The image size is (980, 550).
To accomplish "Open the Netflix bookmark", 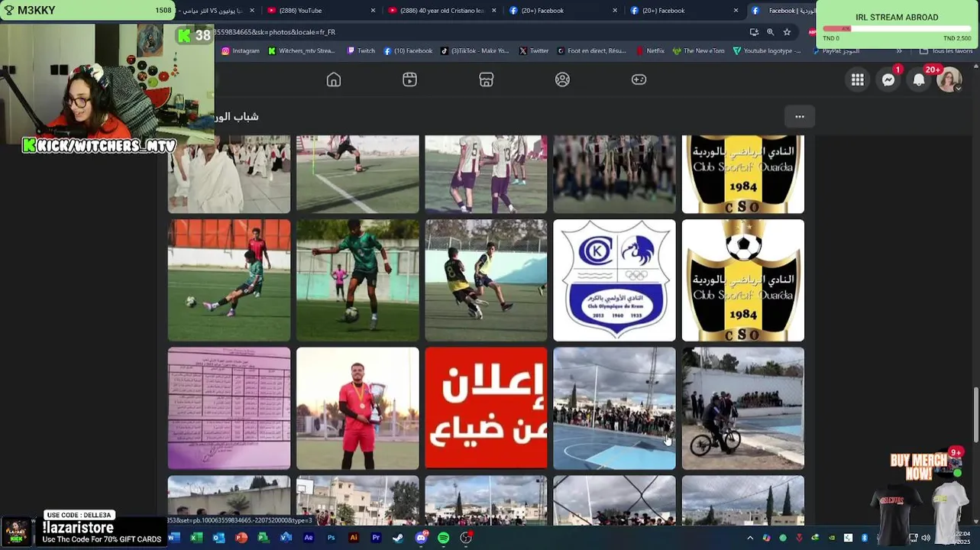I will (x=651, y=51).
